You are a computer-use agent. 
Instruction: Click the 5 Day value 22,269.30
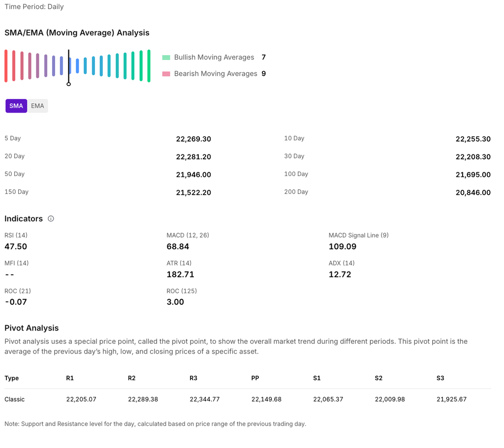point(193,139)
